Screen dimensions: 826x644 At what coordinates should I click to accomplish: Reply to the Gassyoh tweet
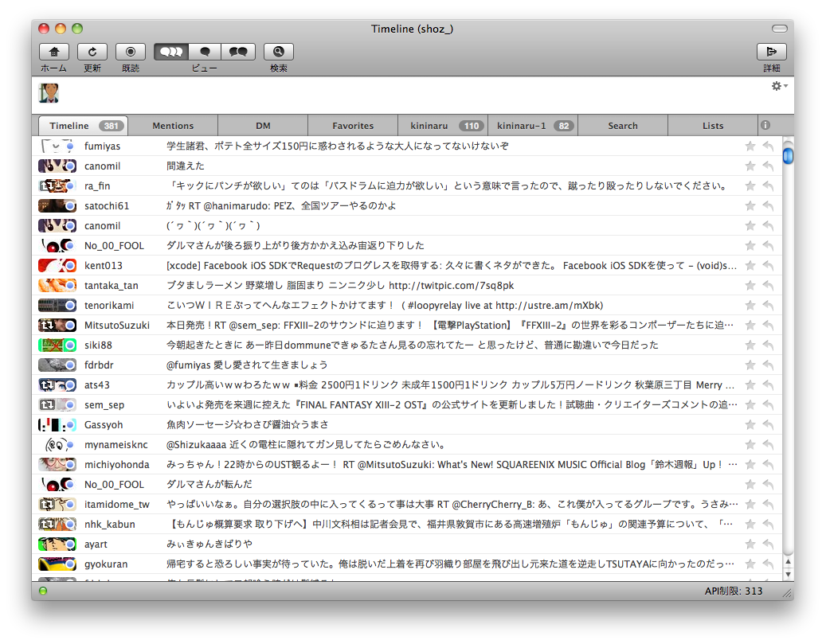(x=769, y=425)
